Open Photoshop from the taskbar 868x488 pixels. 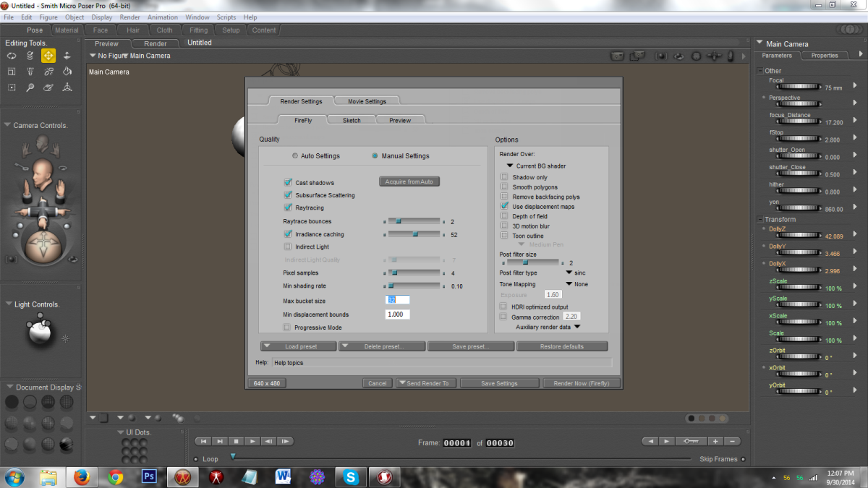(x=150, y=476)
